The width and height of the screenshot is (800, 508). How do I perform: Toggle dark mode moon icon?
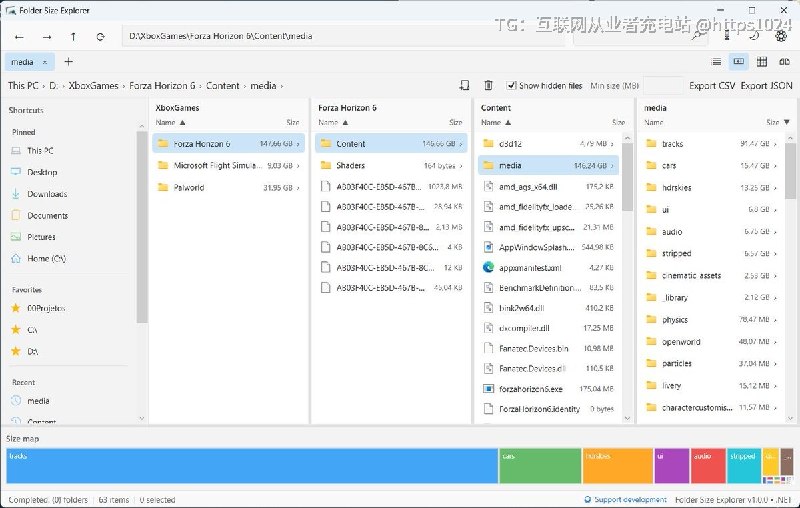(x=754, y=36)
